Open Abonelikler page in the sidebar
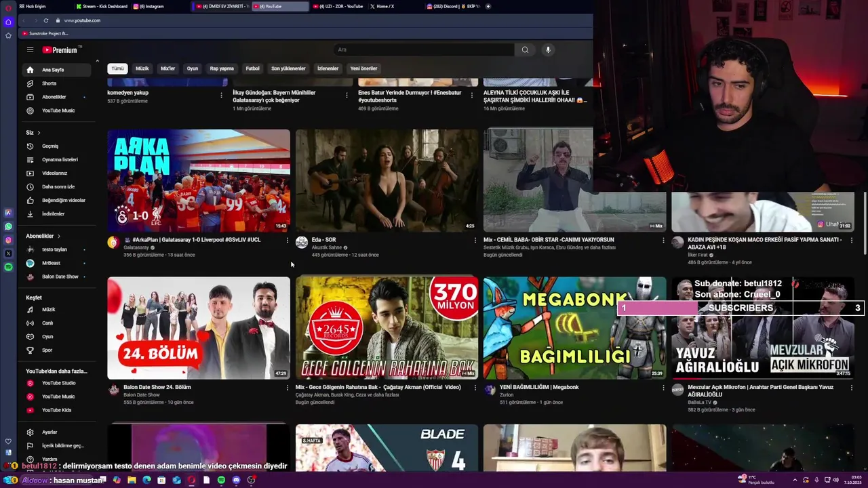Screen dimensions: 868x488 (55, 97)
